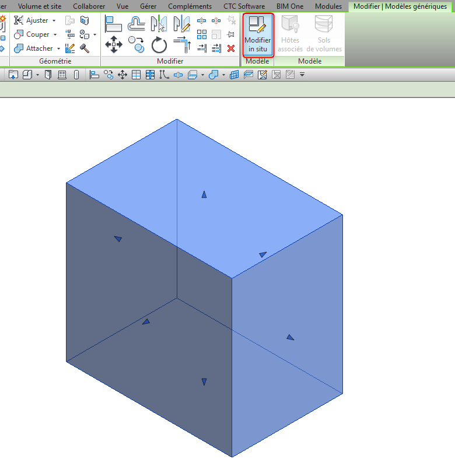455x476 pixels.
Task: Switch to the Gérer ribbon tab
Action: tap(148, 6)
